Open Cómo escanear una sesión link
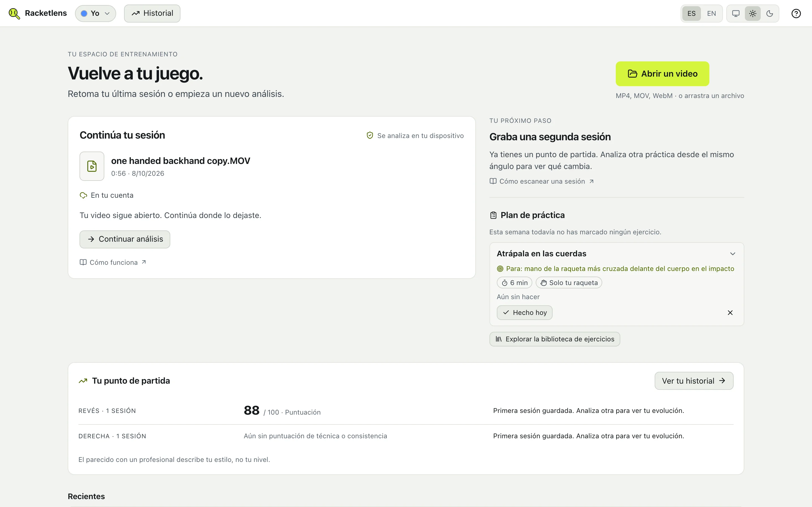This screenshot has width=812, height=507. [542, 181]
